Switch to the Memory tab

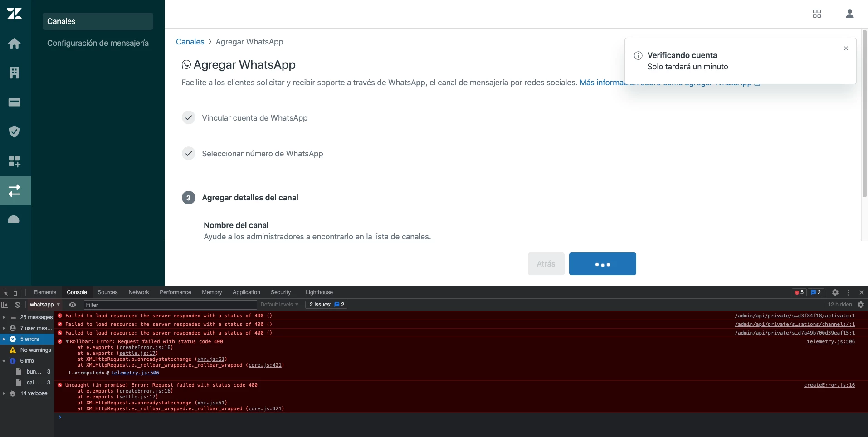(212, 292)
